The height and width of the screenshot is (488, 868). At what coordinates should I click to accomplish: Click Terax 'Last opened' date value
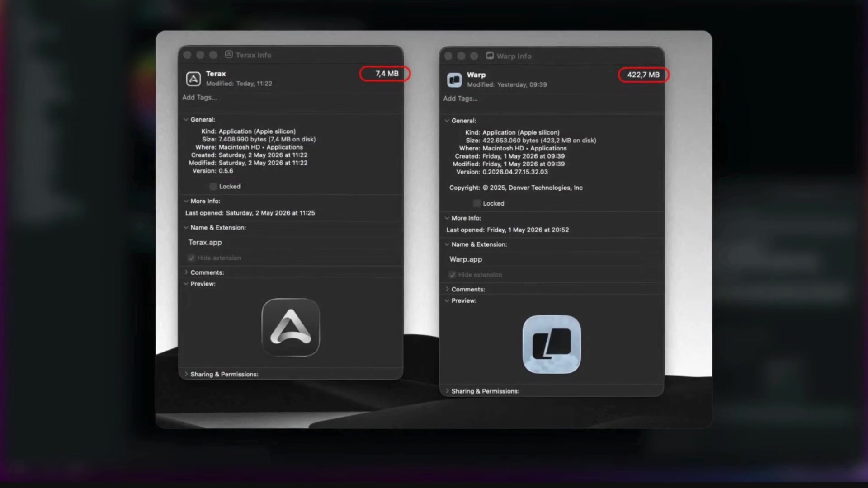click(270, 213)
